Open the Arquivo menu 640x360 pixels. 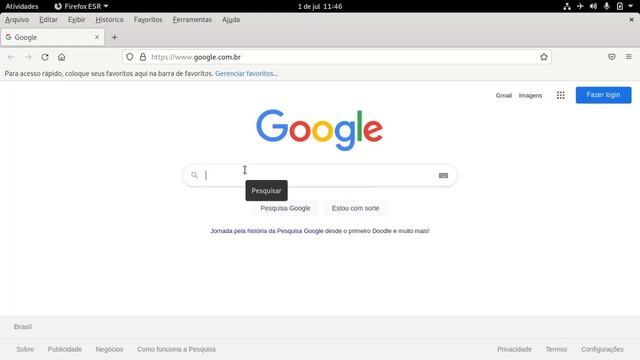17,20
